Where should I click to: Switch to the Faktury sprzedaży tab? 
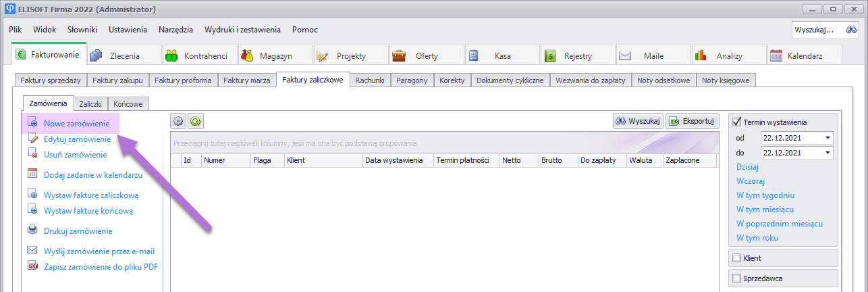click(x=51, y=80)
